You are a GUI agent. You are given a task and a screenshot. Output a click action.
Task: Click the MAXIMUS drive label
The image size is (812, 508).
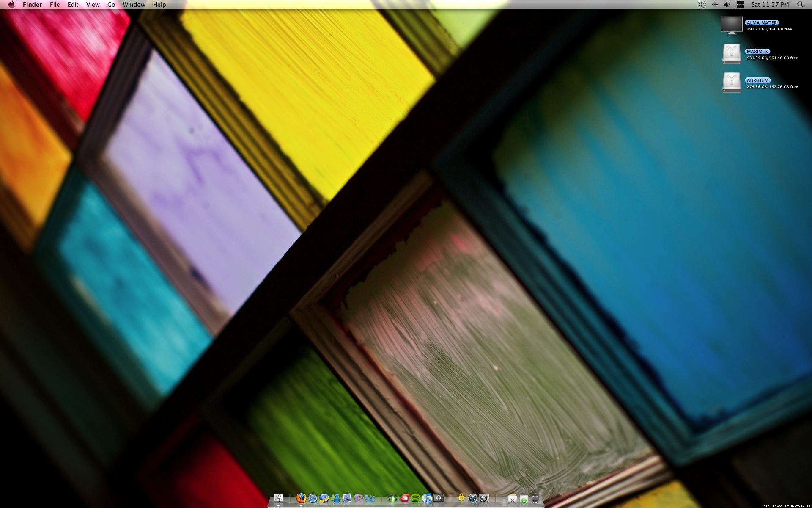tap(757, 52)
